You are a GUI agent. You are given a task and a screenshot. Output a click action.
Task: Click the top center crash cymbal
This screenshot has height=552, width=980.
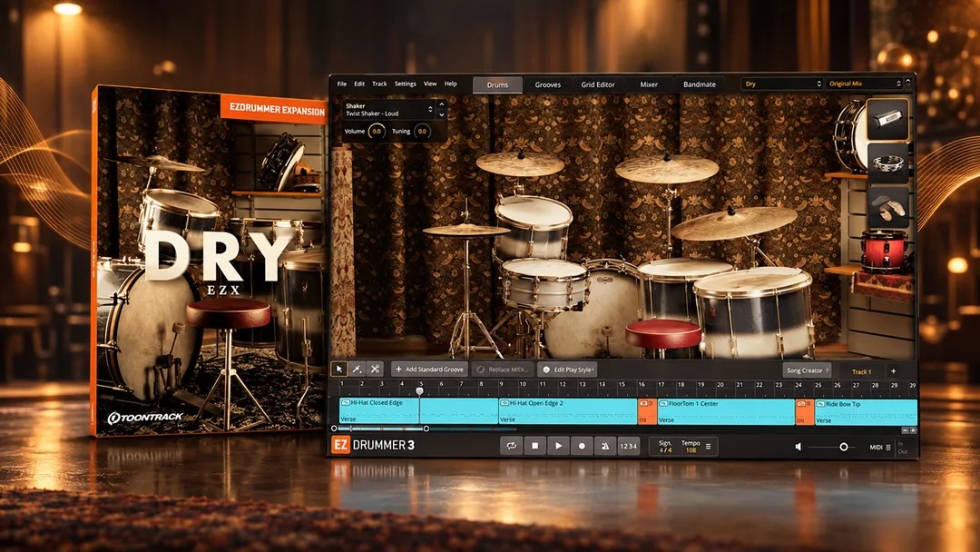[x=667, y=168]
